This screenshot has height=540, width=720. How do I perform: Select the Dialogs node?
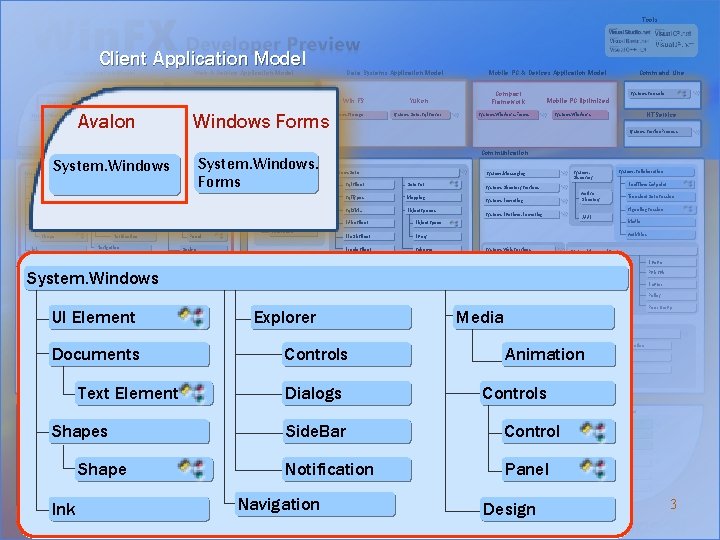click(347, 393)
